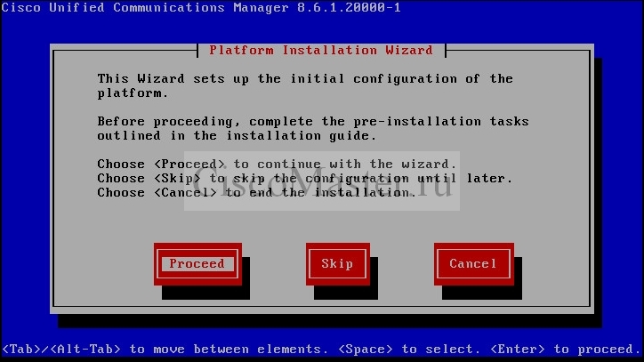Screen dimensions: 644x362
Task: Click the 'Before proceeding' instruction paragraph
Action: (313, 129)
